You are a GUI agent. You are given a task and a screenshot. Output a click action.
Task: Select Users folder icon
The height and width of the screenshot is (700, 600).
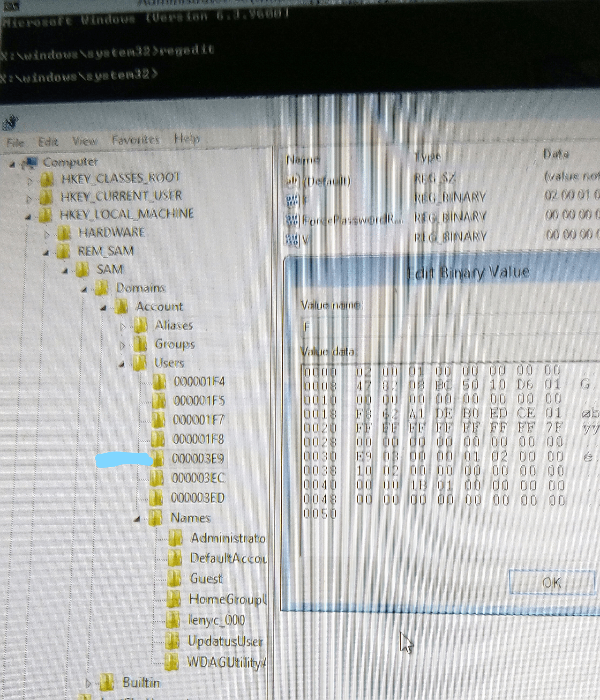point(140,363)
